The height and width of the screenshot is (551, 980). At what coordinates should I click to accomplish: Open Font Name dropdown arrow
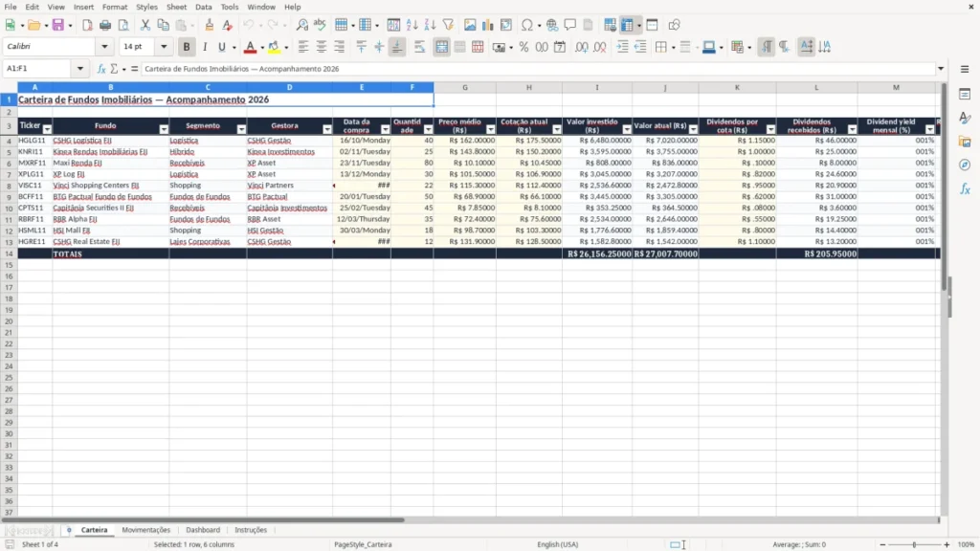coord(104,47)
